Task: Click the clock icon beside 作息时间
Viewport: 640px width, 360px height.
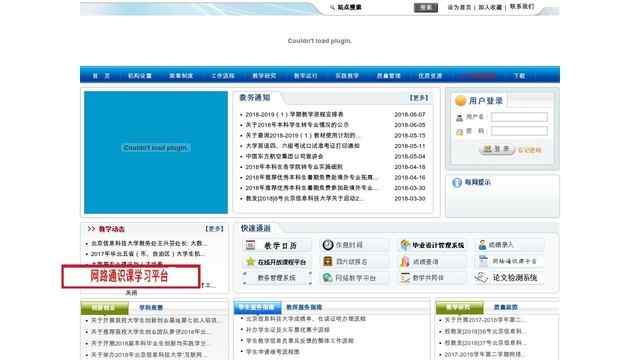Action: click(x=328, y=245)
